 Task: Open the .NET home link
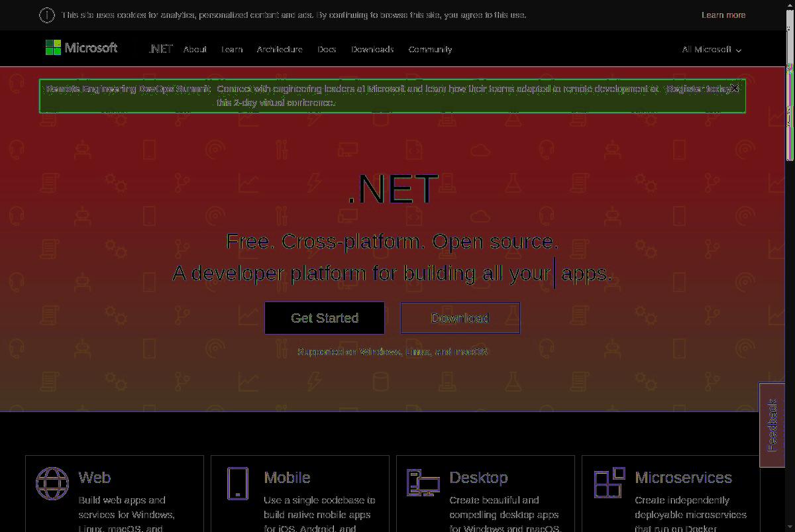pyautogui.click(x=161, y=49)
